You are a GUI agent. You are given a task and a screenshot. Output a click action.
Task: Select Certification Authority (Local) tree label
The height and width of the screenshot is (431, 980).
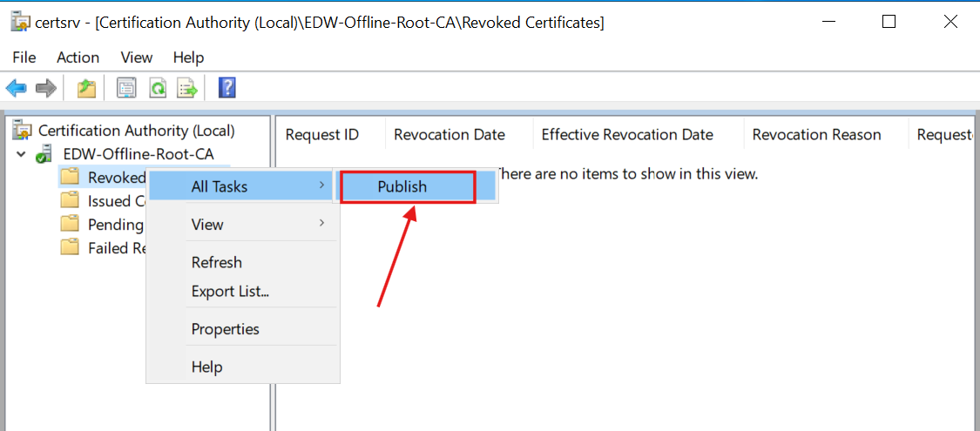[136, 131]
